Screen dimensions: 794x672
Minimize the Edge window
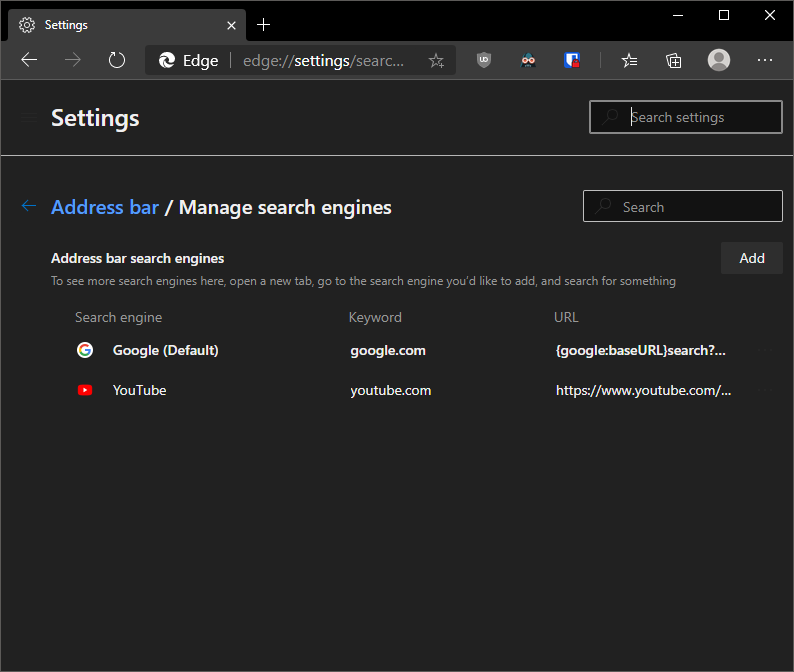678,15
